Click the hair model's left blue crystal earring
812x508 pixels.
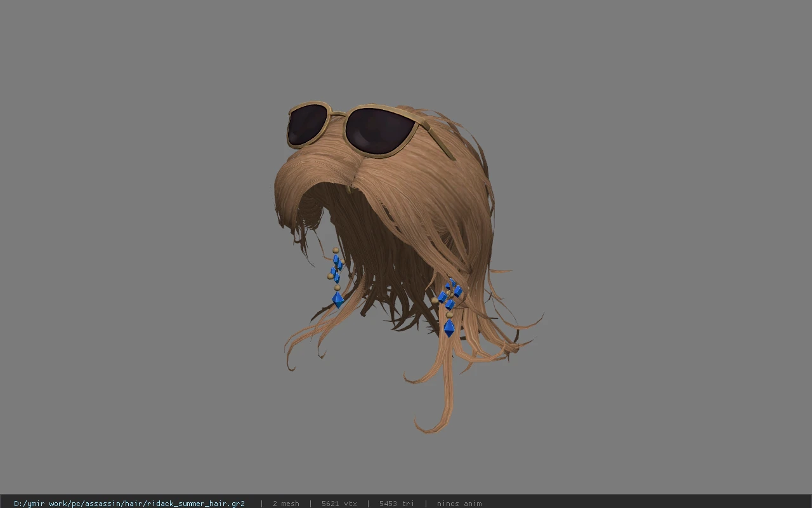coord(336,277)
